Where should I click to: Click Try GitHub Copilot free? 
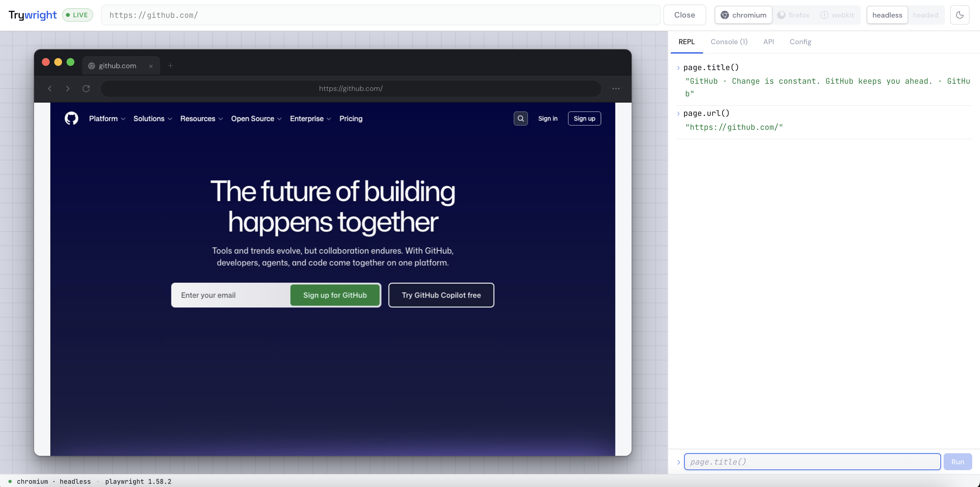[441, 295]
